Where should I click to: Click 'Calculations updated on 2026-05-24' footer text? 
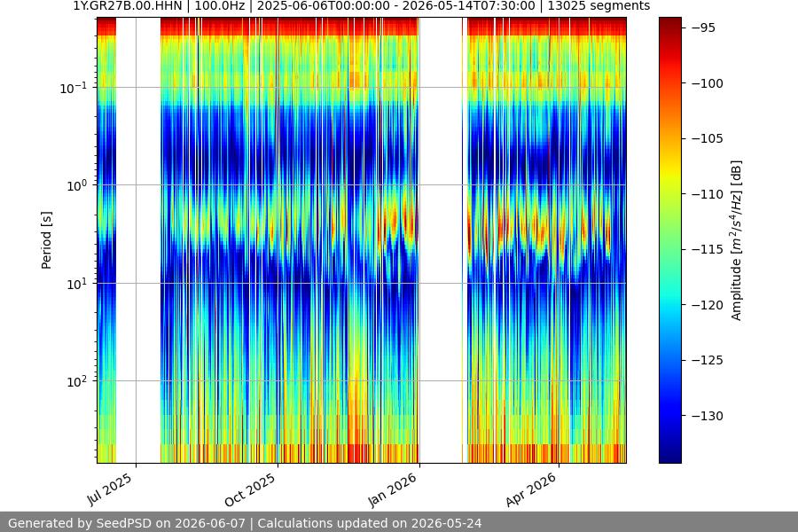[370, 523]
